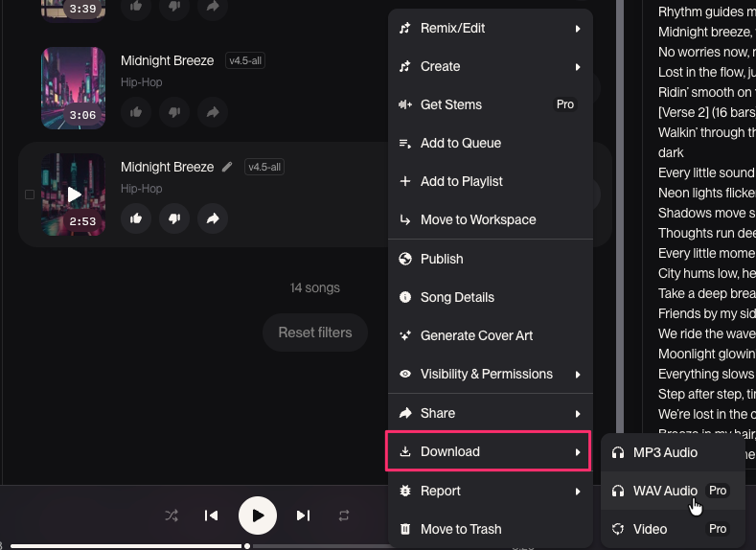Click Generate Cover Art sparkle option
The image size is (756, 550).
pos(476,336)
